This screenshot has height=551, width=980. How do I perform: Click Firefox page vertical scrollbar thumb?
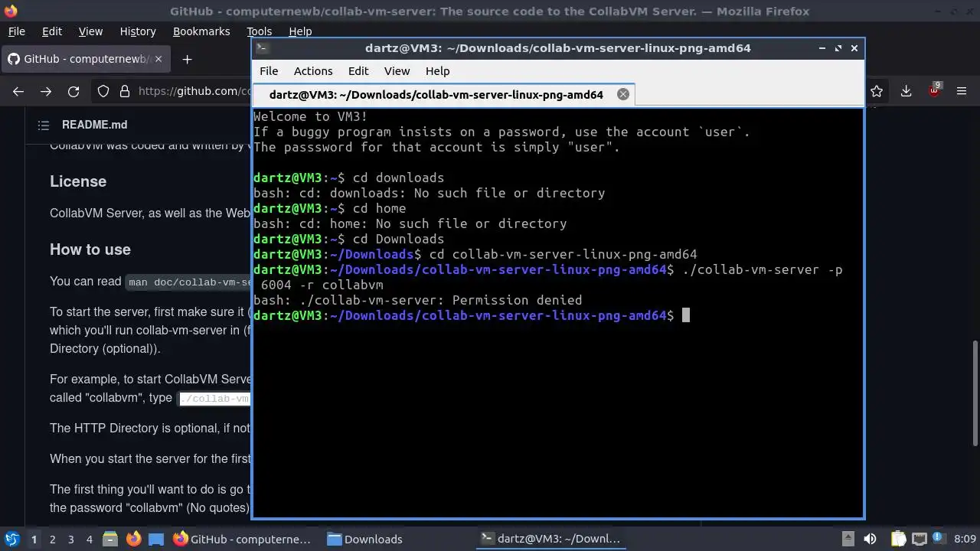pyautogui.click(x=975, y=393)
